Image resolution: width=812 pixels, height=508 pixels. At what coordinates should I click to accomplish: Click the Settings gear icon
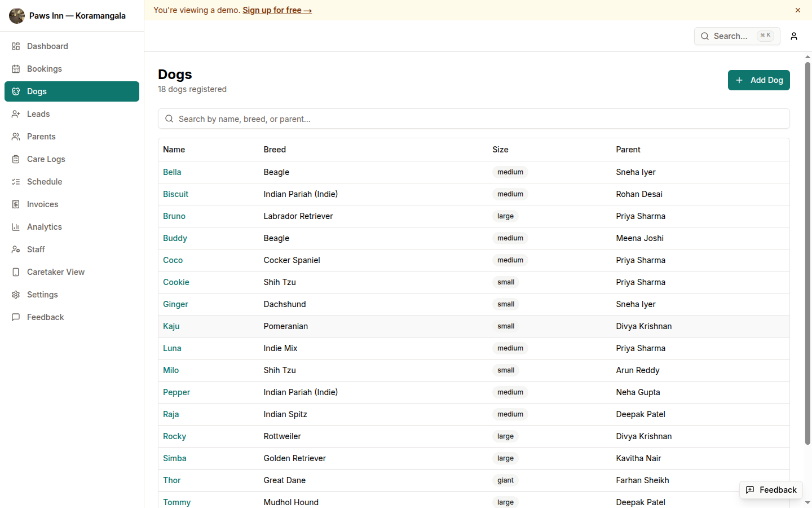coord(16,295)
